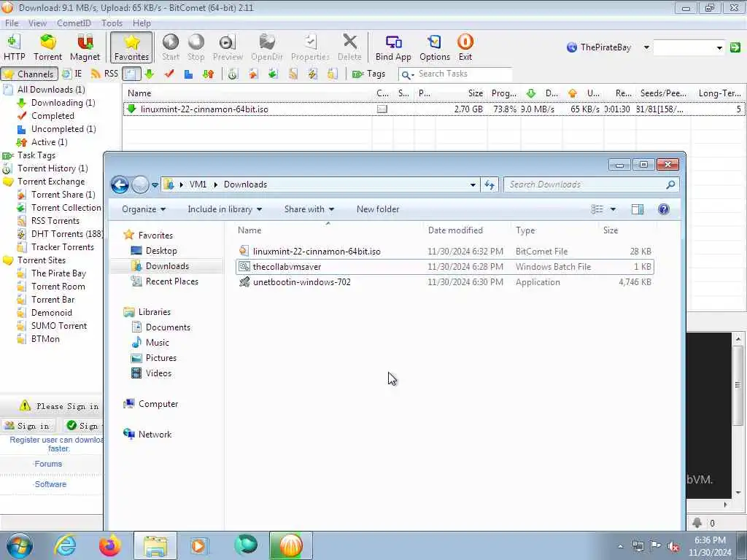Viewport: 747px width, 560px height.
Task: Click the Exit toolbar icon
Action: coord(465,47)
